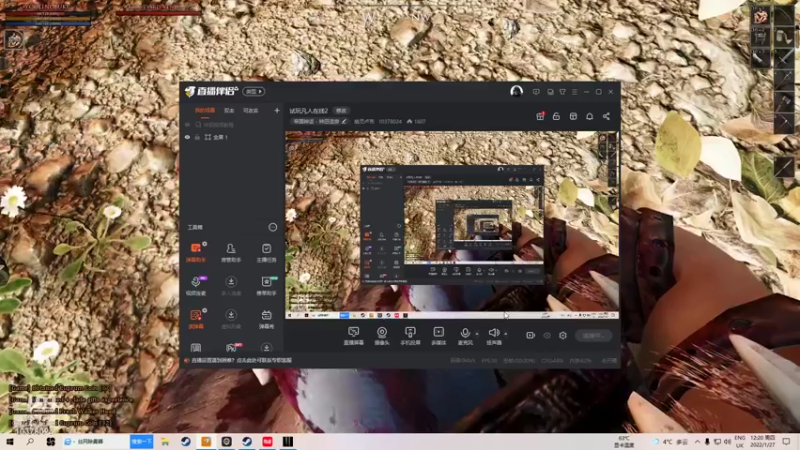Open the speaker options arrow
This screenshot has width=800, height=450.
click(506, 334)
